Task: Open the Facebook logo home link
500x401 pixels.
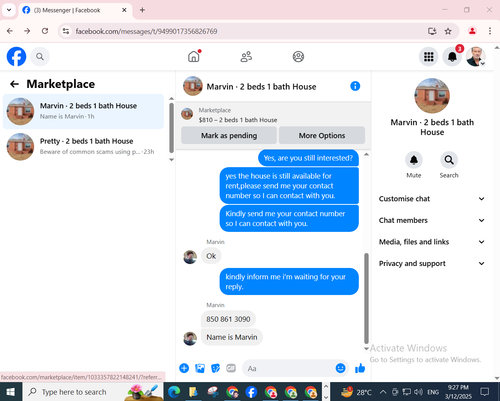Action: [16, 57]
